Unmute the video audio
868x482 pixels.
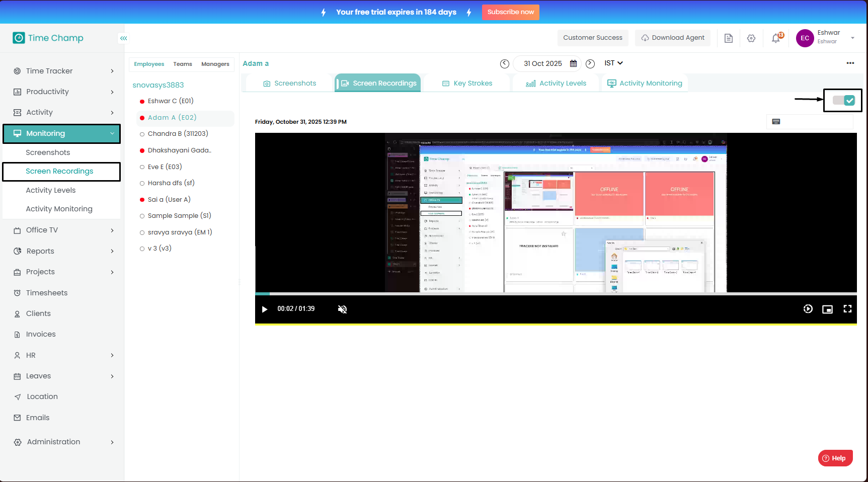click(x=342, y=309)
